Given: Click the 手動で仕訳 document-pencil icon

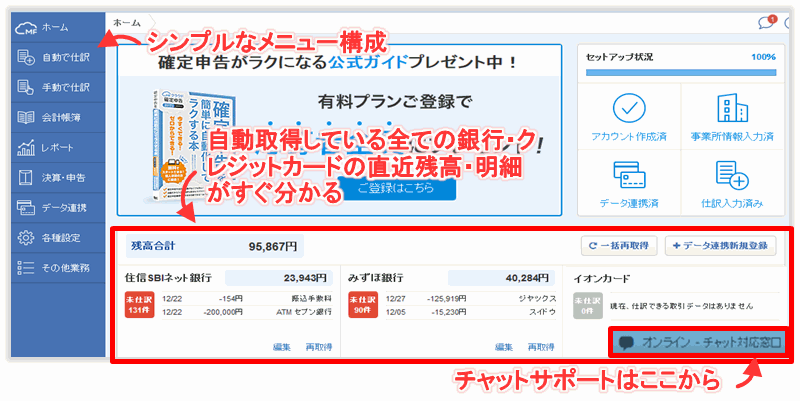Looking at the screenshot, I should pos(26,87).
